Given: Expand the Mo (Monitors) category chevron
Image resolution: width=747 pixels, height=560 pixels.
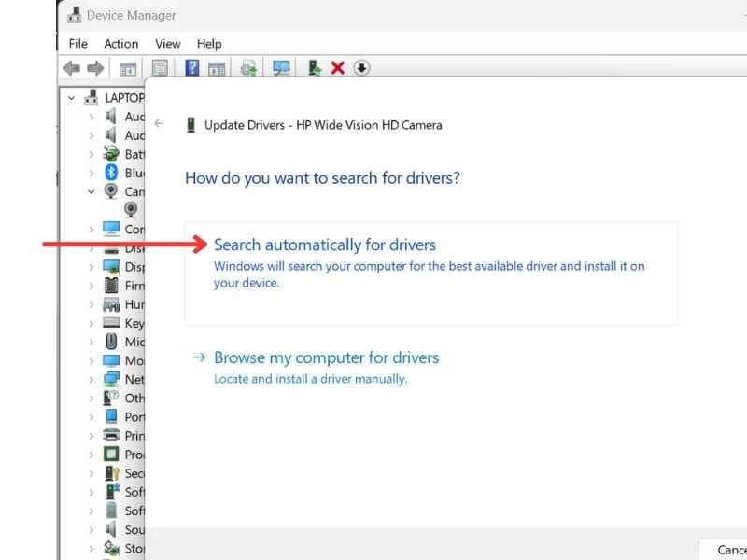Looking at the screenshot, I should [x=91, y=361].
